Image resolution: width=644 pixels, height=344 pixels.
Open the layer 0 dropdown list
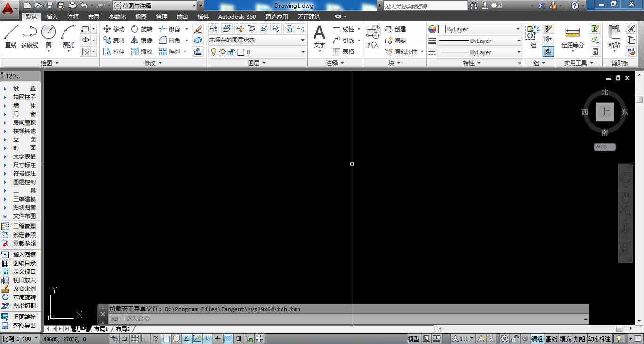click(x=258, y=52)
